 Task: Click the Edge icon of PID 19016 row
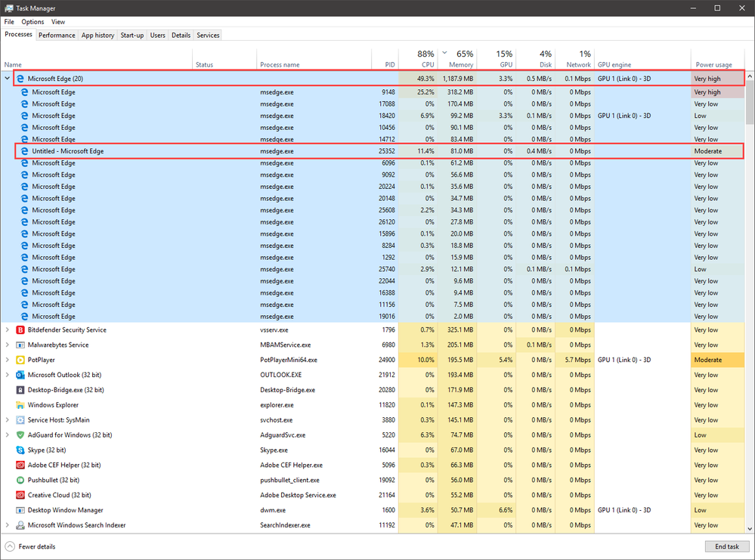[x=24, y=317]
